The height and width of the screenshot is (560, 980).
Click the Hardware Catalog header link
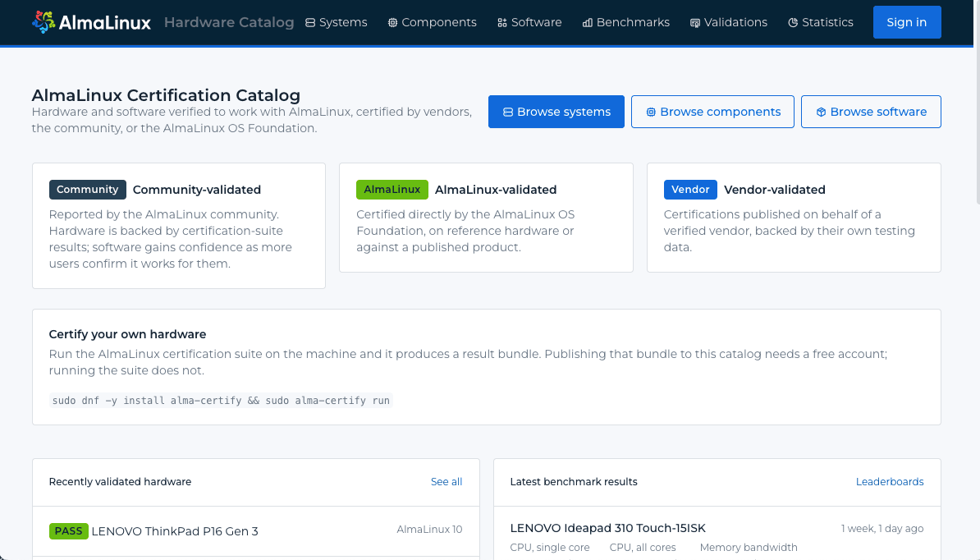click(229, 22)
